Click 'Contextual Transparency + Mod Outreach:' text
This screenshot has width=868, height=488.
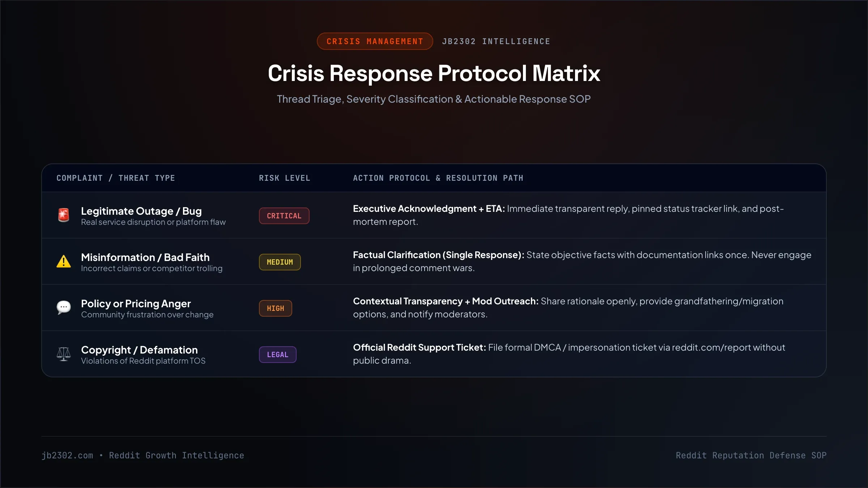(446, 301)
